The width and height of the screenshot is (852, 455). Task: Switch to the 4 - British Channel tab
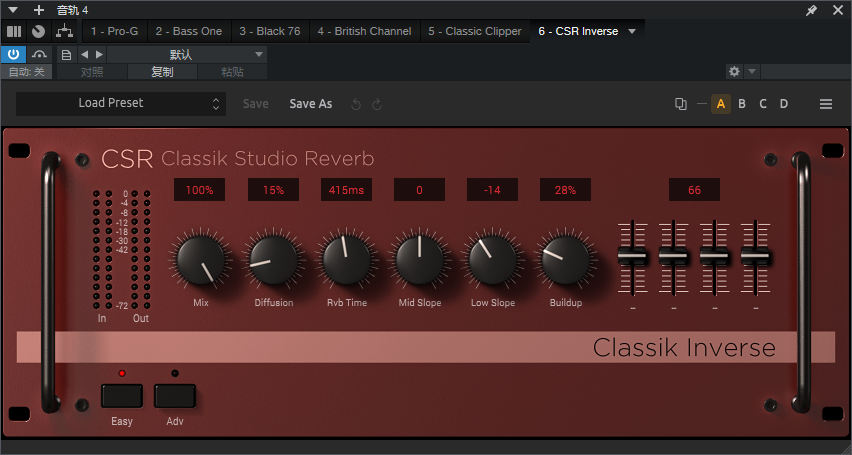point(364,32)
